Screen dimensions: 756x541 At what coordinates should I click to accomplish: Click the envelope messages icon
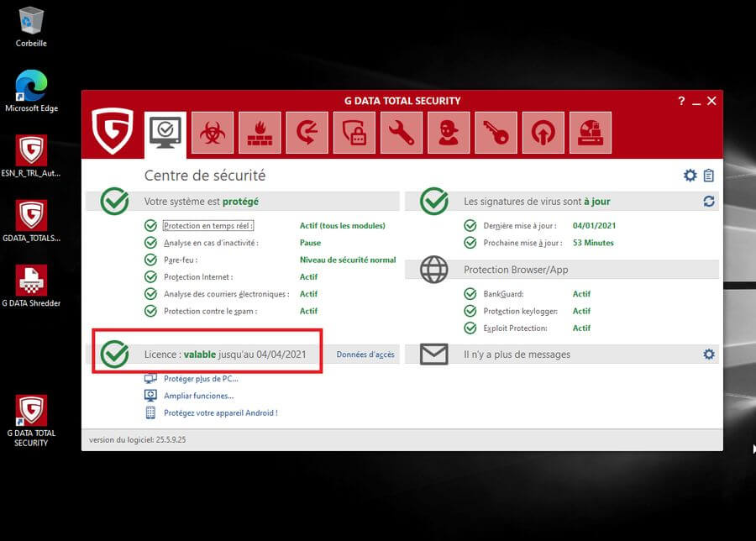click(x=434, y=354)
